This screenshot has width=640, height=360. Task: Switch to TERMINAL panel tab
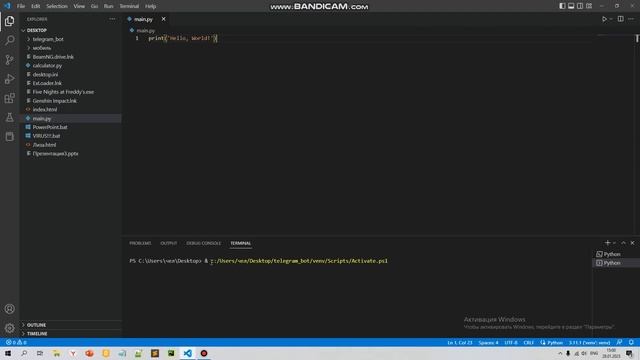(240, 243)
